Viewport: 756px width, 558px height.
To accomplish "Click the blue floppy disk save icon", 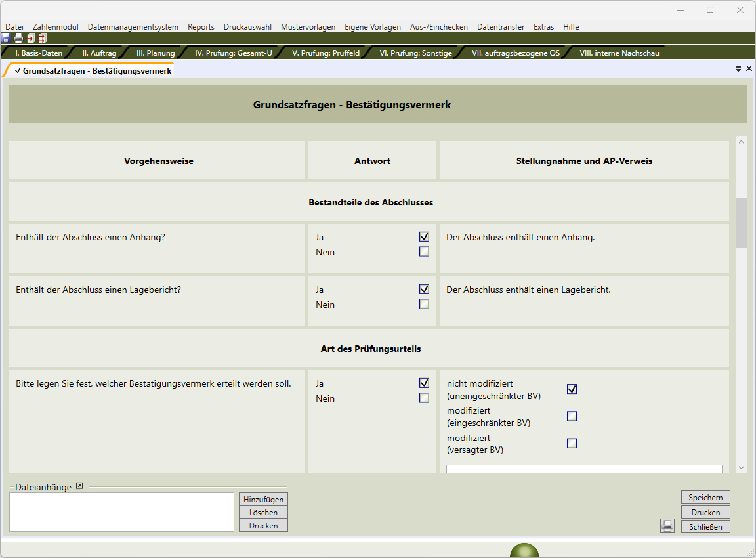I will (6, 38).
